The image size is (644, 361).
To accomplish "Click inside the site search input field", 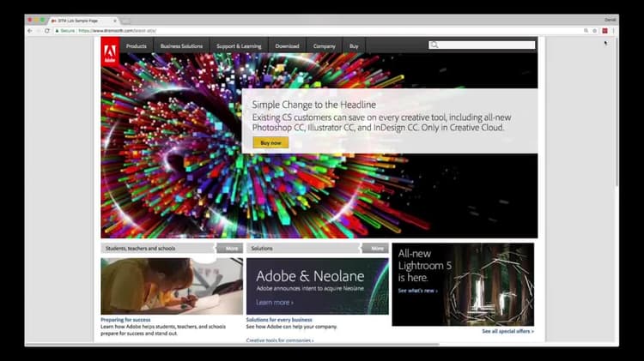I will click(x=482, y=45).
